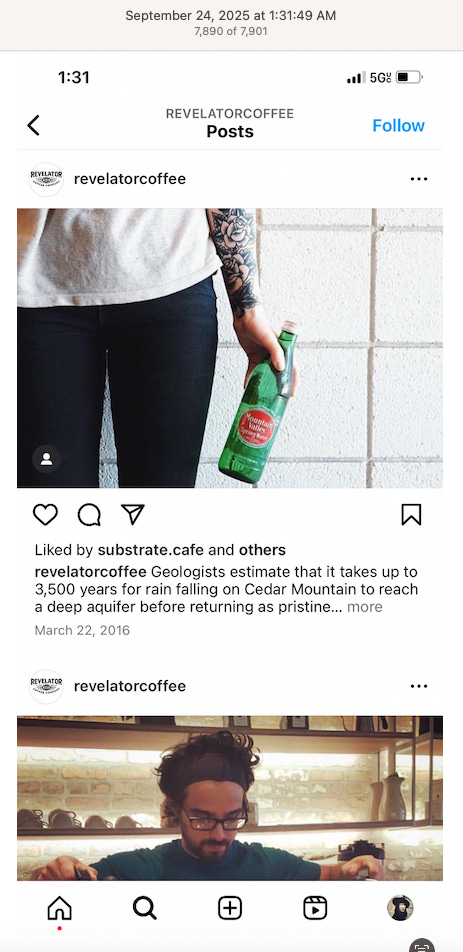Open the Reels tab
The image size is (463, 952).
(x=315, y=908)
